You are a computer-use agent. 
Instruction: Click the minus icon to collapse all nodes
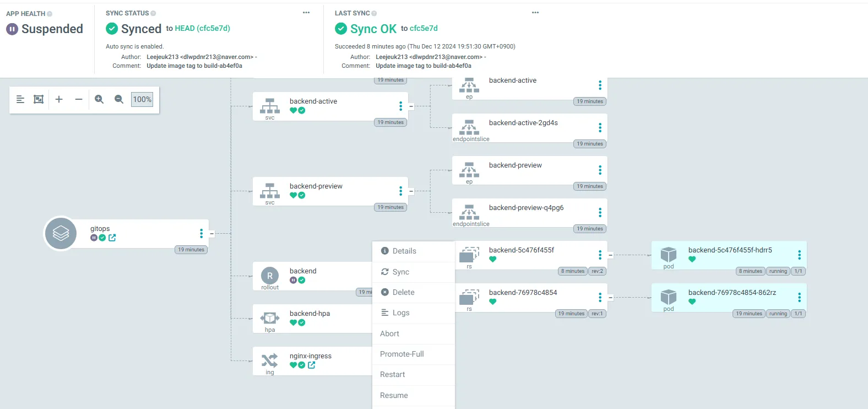pyautogui.click(x=79, y=99)
